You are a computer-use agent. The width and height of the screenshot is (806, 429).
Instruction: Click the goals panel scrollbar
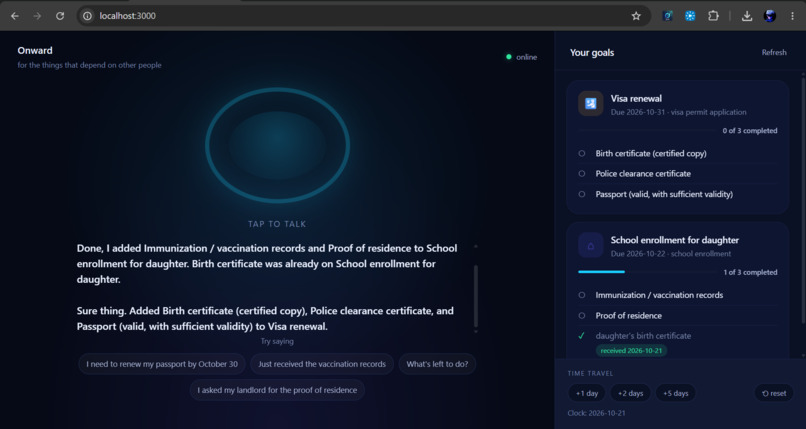pos(803,200)
